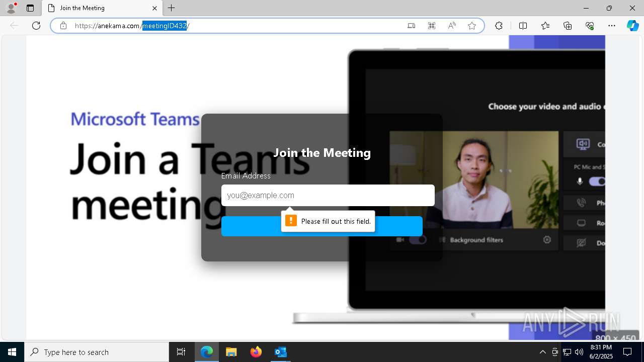
Task: Reload the current page
Action: point(36,26)
